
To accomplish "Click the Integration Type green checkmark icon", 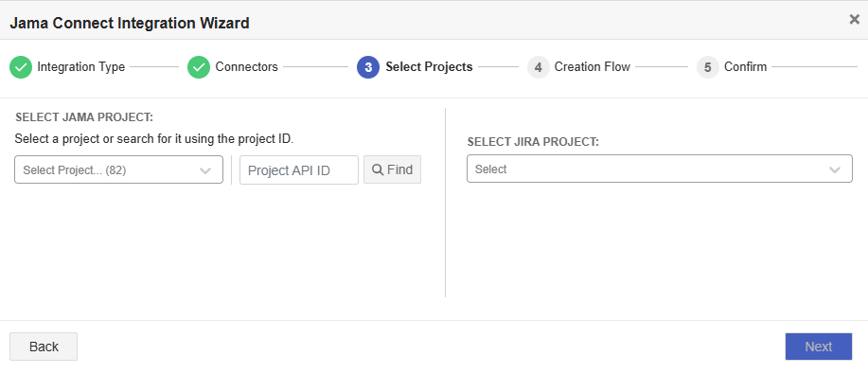I will (x=21, y=67).
